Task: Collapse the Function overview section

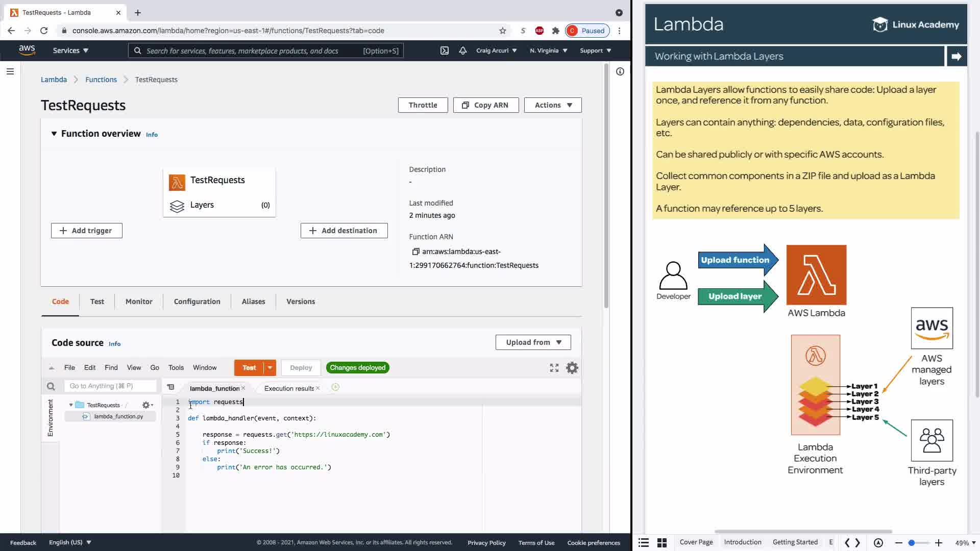Action: click(54, 134)
